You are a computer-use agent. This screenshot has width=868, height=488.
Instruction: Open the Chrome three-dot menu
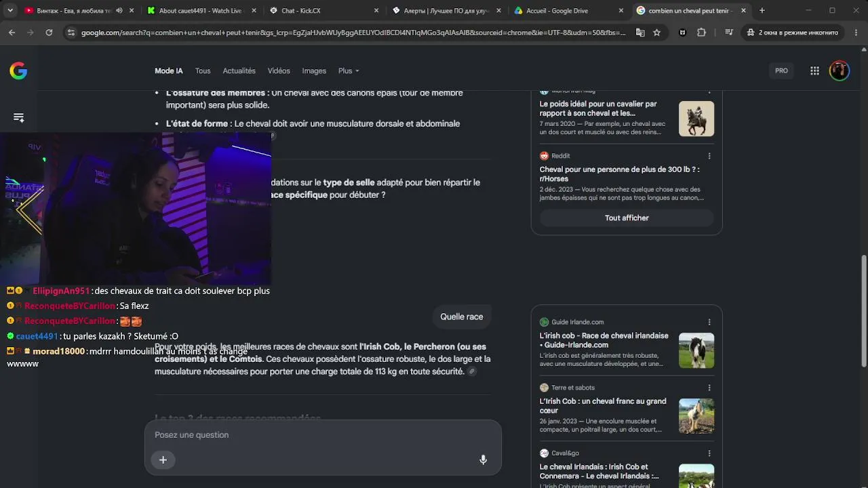pyautogui.click(x=856, y=33)
